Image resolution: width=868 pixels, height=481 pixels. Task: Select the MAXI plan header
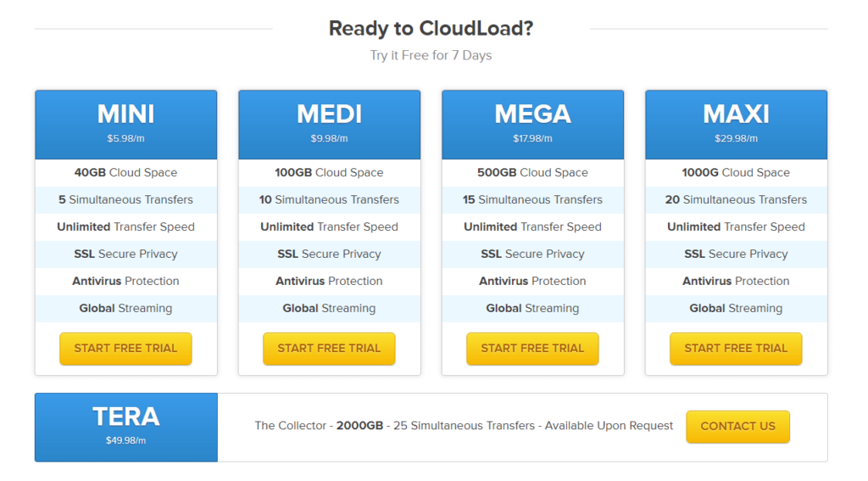point(736,125)
